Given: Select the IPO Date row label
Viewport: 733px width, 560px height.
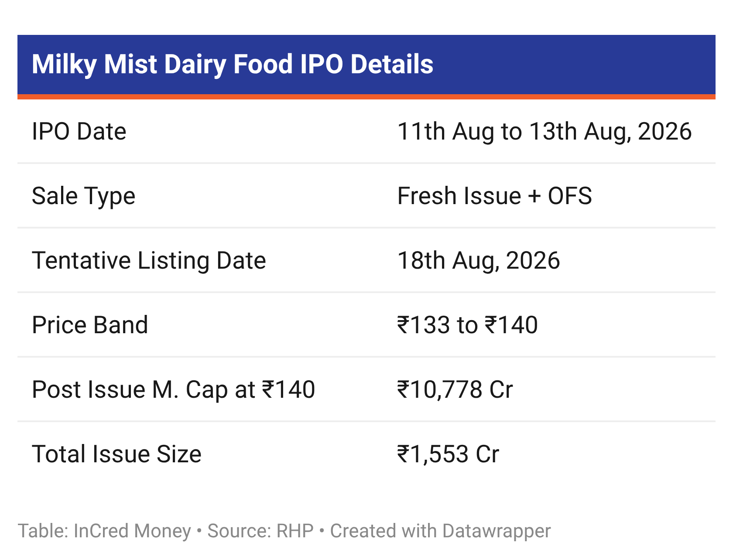Looking at the screenshot, I should [x=79, y=131].
